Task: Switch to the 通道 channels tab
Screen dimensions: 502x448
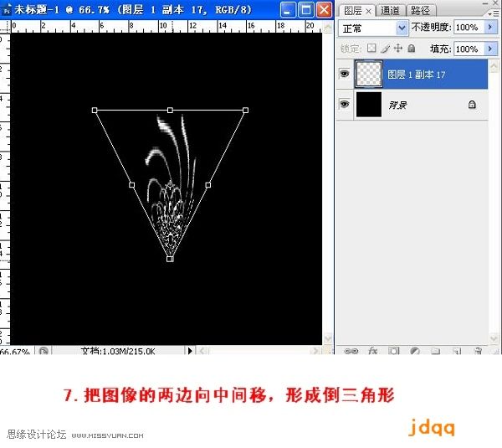Action: point(390,11)
